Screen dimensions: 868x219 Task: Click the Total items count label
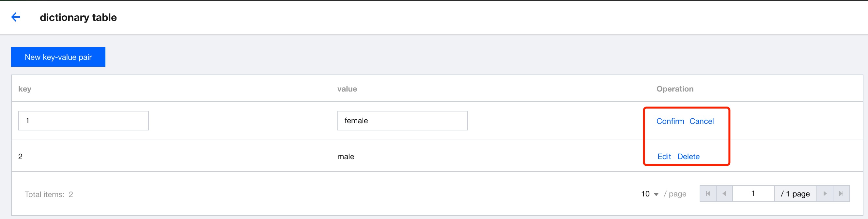click(x=49, y=194)
